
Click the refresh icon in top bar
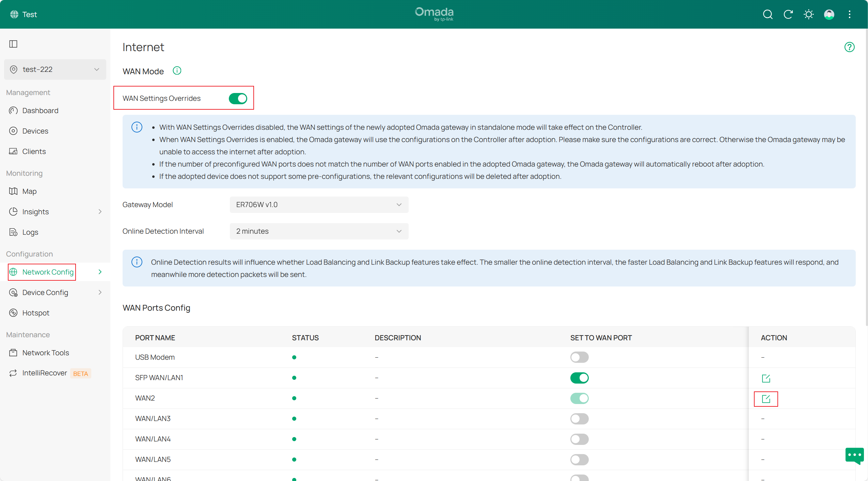coord(788,14)
